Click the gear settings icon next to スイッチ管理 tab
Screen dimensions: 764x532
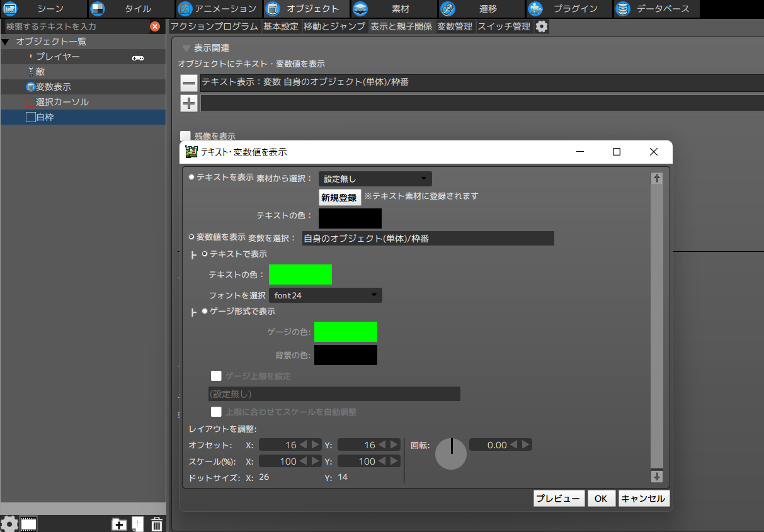[541, 26]
